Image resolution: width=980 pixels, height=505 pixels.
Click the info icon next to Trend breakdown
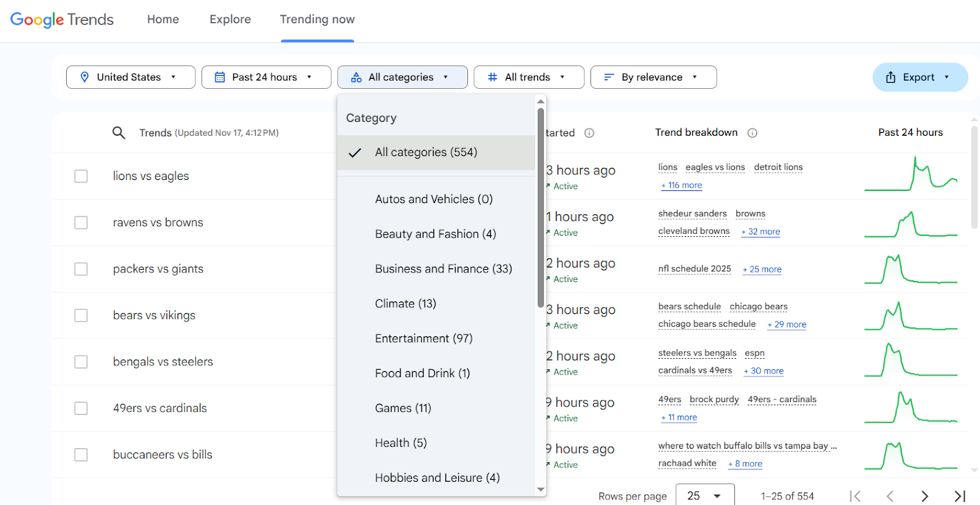752,133
